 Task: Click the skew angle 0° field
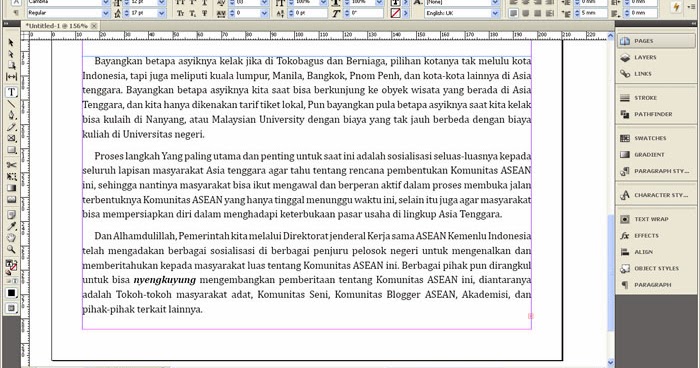click(367, 13)
